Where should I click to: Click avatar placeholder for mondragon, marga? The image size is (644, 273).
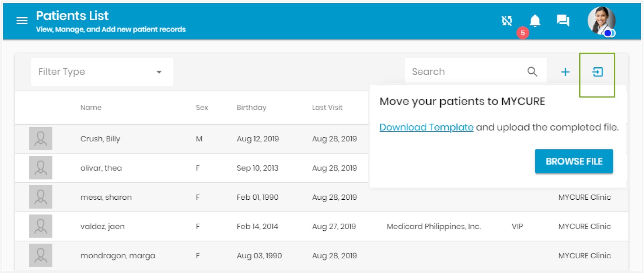click(x=41, y=255)
